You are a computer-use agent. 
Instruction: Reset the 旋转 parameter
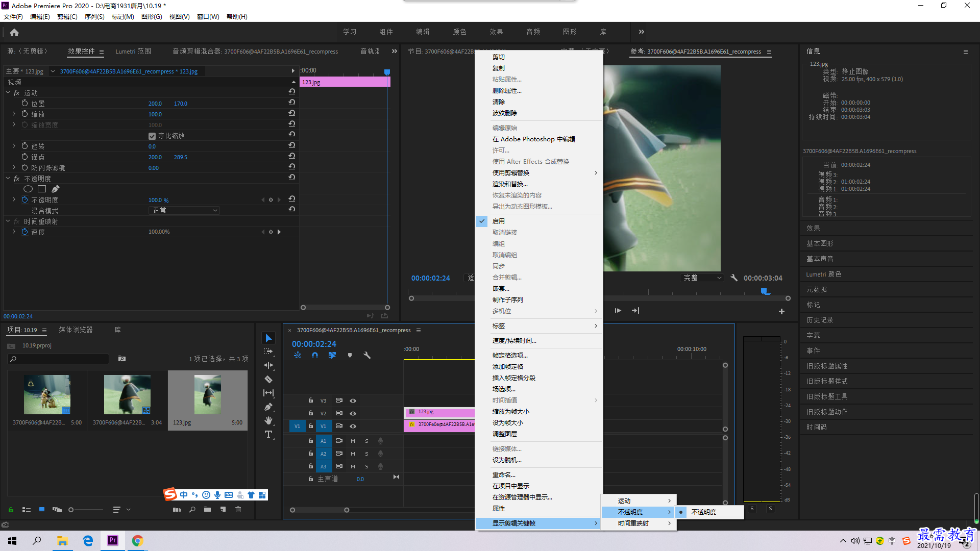(x=291, y=145)
